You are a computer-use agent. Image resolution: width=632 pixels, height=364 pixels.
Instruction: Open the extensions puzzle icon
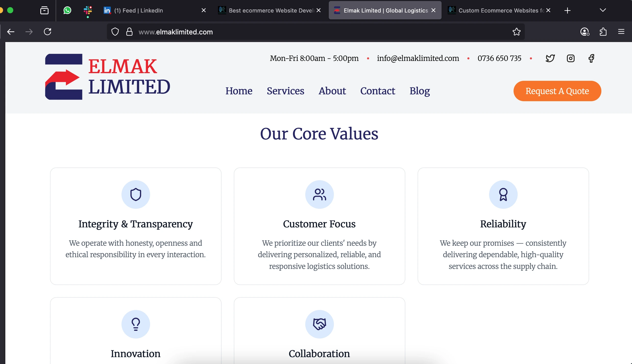click(x=603, y=32)
